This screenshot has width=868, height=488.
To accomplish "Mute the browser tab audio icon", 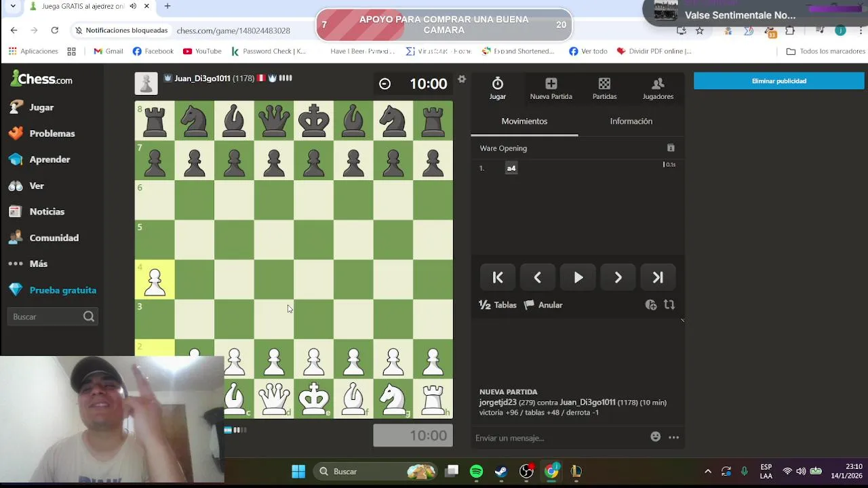I will (133, 6).
